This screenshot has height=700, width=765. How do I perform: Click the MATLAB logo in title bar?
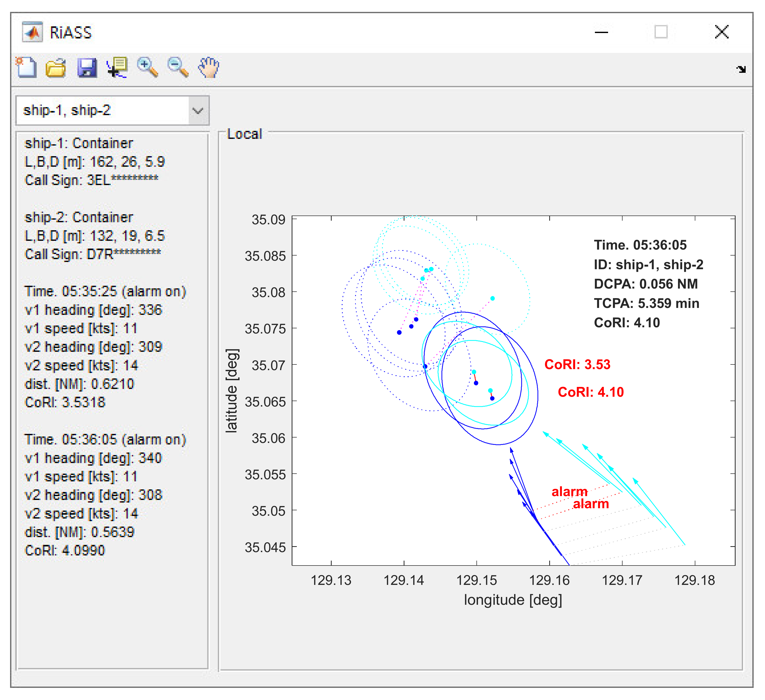32,32
